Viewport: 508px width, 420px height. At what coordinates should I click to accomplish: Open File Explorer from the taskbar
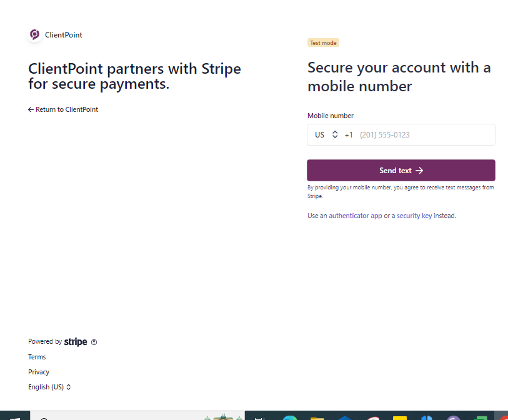317,417
